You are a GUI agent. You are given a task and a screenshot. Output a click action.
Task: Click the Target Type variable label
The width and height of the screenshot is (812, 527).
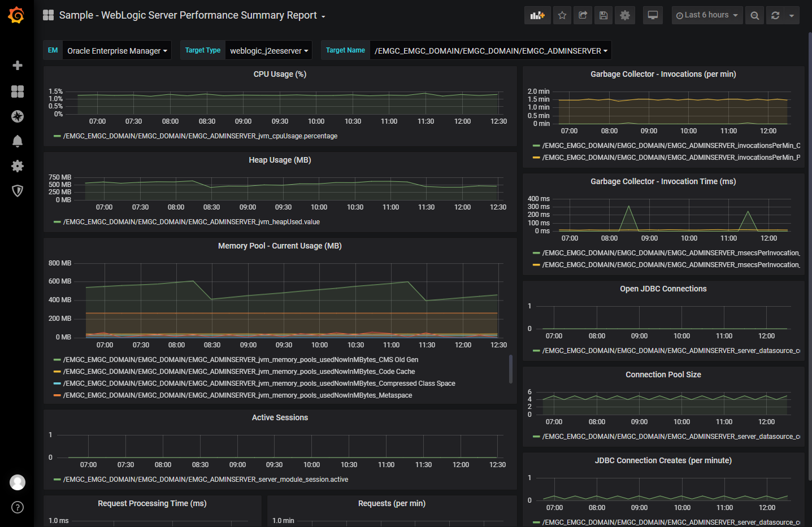pyautogui.click(x=203, y=50)
